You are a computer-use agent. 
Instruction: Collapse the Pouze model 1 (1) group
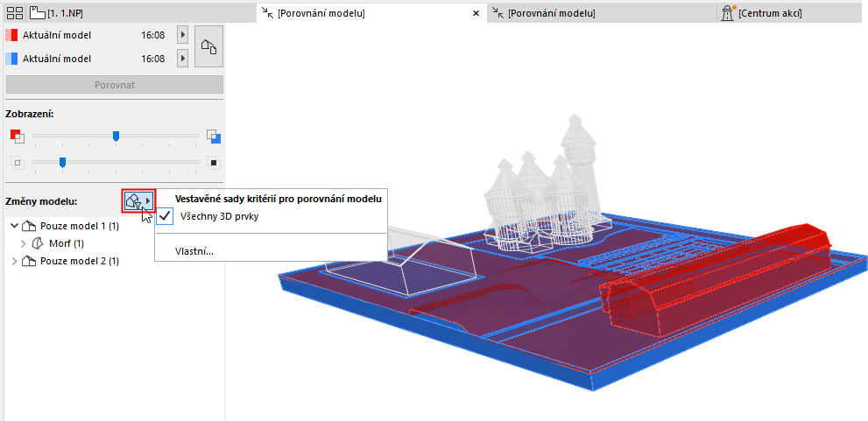coord(14,227)
